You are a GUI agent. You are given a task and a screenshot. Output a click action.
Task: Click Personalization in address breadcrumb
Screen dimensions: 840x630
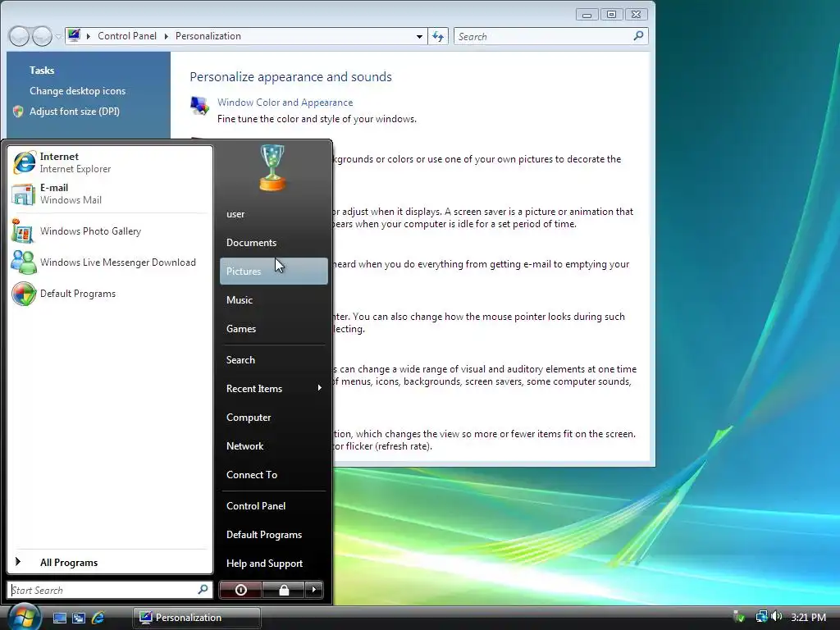click(208, 36)
